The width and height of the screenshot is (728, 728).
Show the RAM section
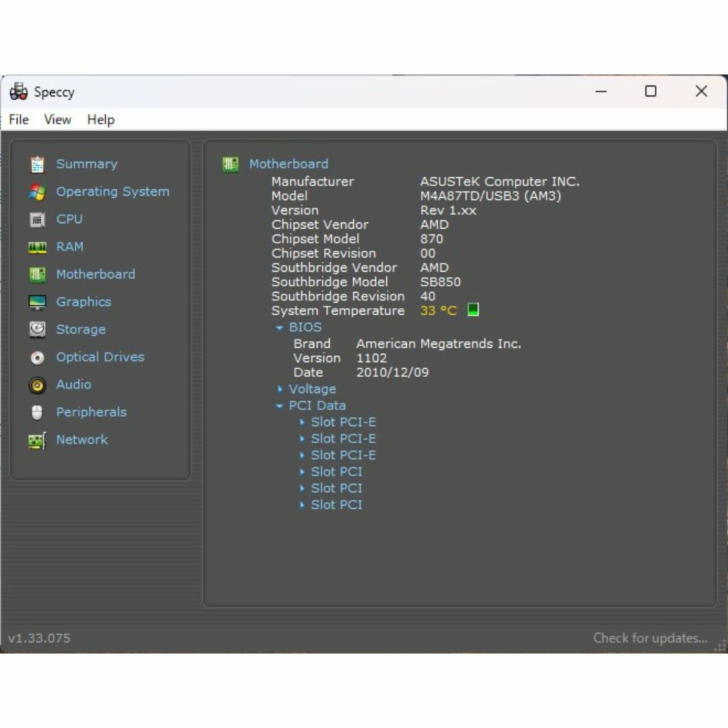click(x=69, y=247)
